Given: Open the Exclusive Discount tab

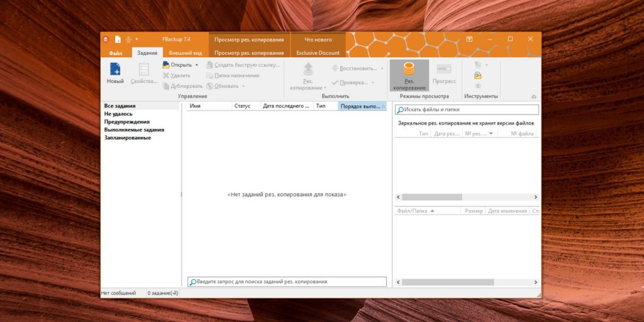Looking at the screenshot, I should [x=318, y=53].
